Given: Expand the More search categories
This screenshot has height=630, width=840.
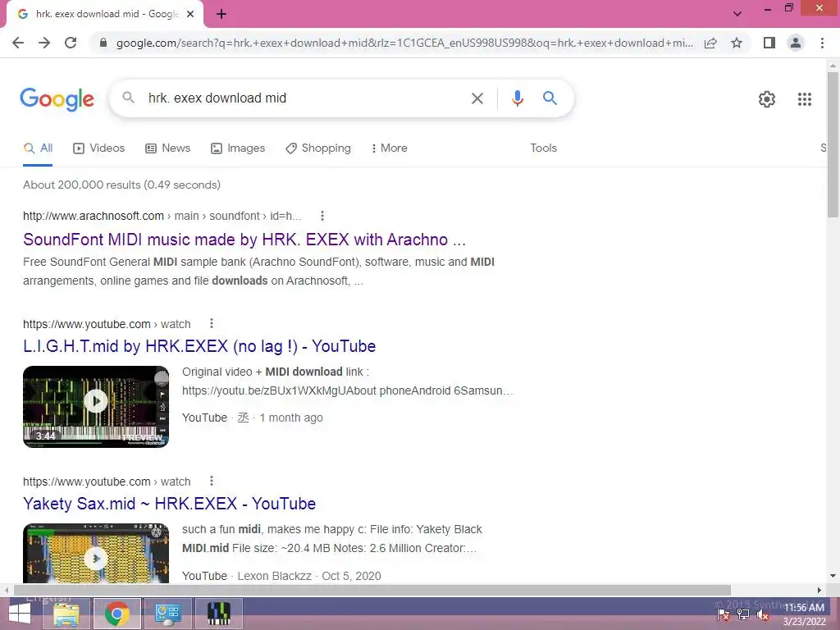Looking at the screenshot, I should [389, 148].
